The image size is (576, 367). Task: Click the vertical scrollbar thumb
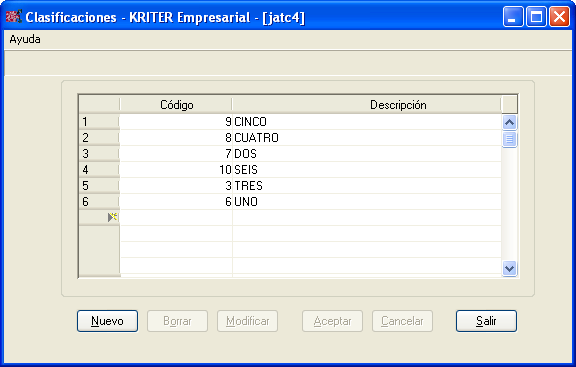[510, 139]
